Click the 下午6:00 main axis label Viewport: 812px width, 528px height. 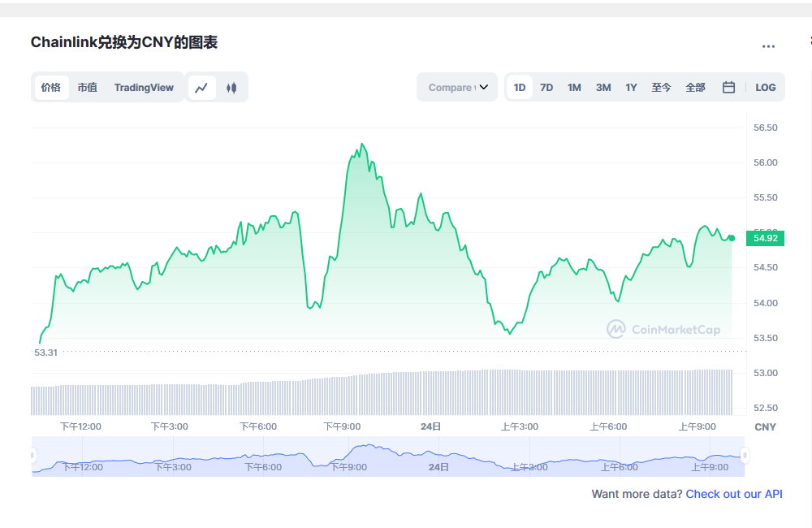[x=258, y=426]
